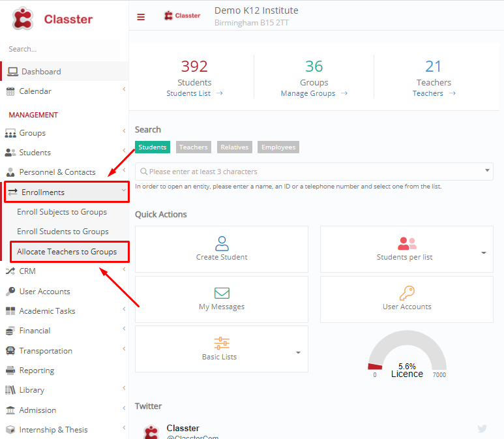Screen dimensions: 504x439
Task: Expand the Groups menu chevron
Action: [x=124, y=130]
